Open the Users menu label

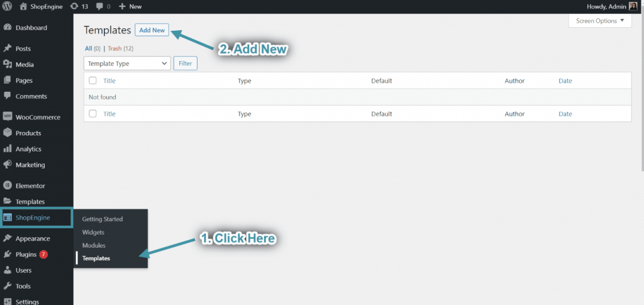[23, 270]
